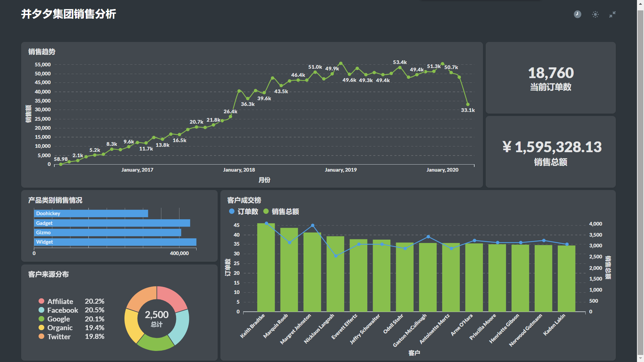Open the 客户来源分布 card title
This screenshot has width=644, height=362.
48,274
